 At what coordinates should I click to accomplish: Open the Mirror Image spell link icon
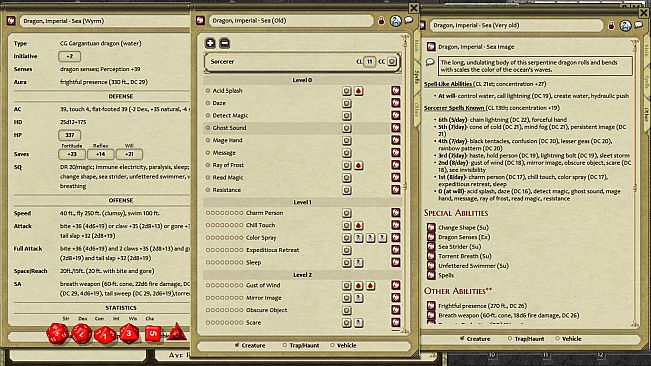[x=396, y=298]
